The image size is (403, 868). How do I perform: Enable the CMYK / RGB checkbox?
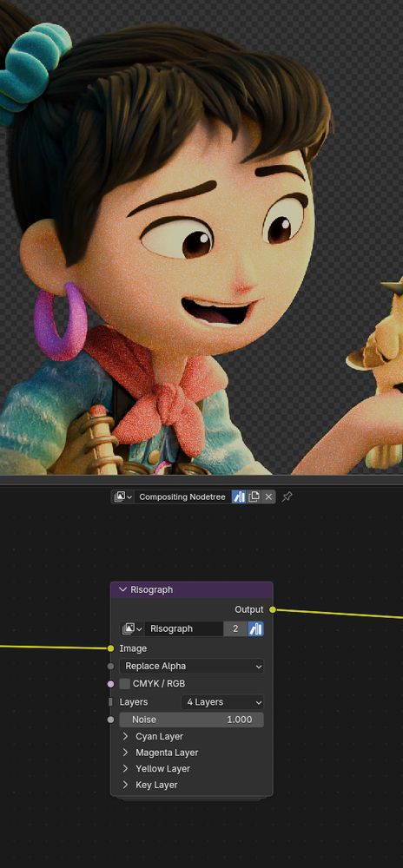coord(125,684)
